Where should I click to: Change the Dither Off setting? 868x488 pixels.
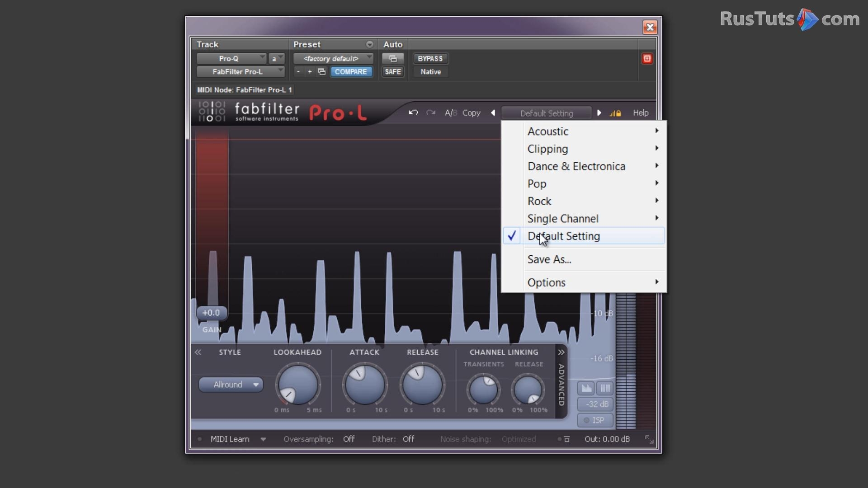click(408, 439)
